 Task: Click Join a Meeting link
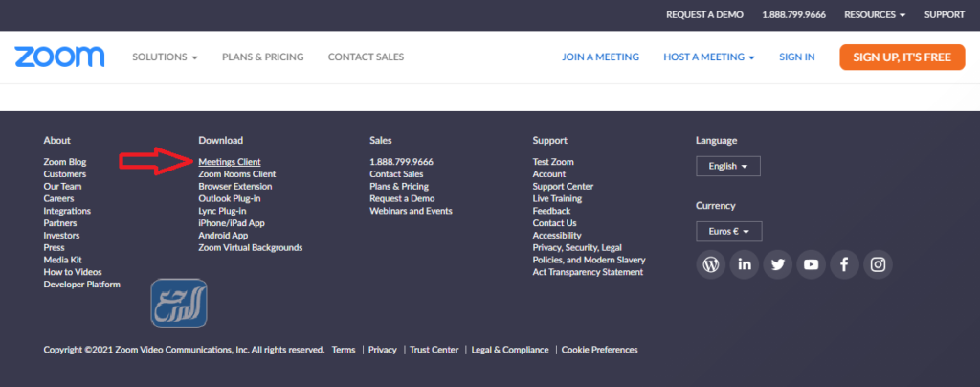click(x=600, y=57)
